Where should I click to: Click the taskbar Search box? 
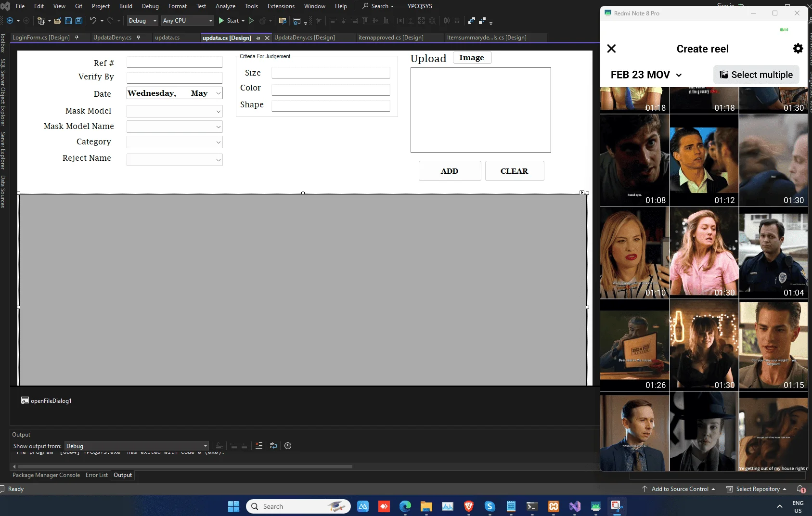click(x=298, y=506)
